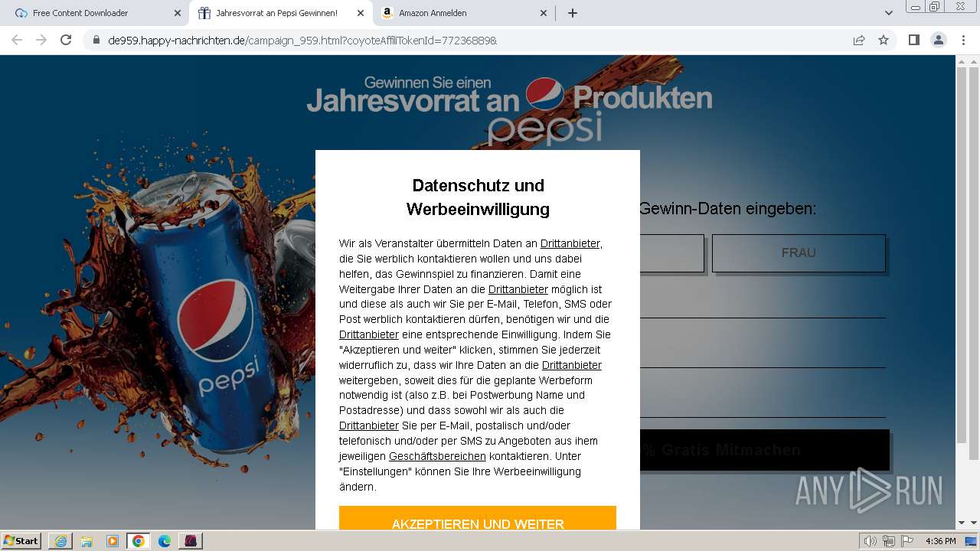The height and width of the screenshot is (551, 980).
Task: Click the network tray icon
Action: tap(889, 541)
